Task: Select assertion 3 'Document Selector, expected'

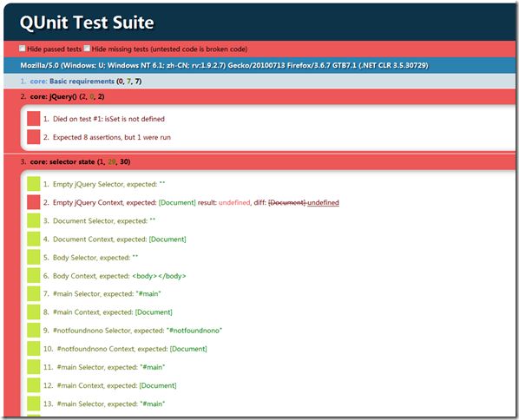Action: (x=99, y=220)
